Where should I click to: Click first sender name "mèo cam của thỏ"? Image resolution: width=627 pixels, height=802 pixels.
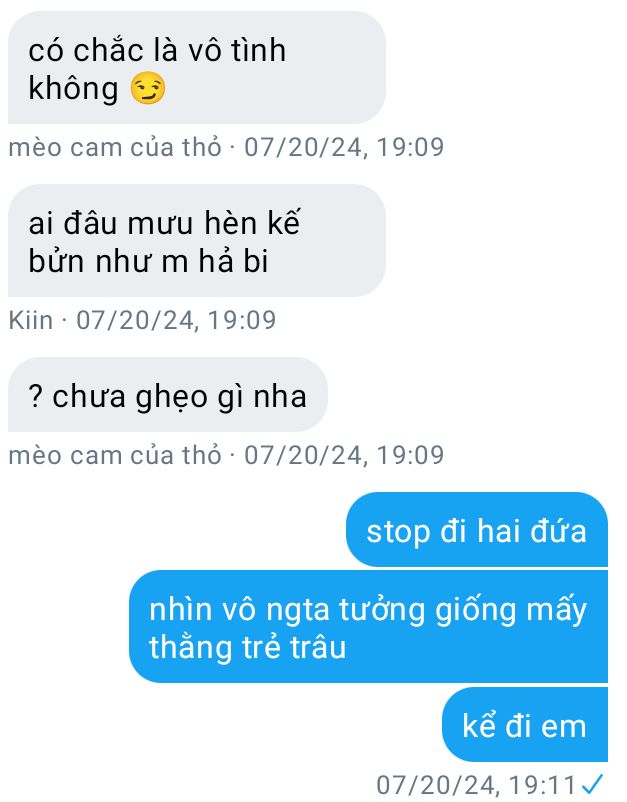pyautogui.click(x=115, y=147)
